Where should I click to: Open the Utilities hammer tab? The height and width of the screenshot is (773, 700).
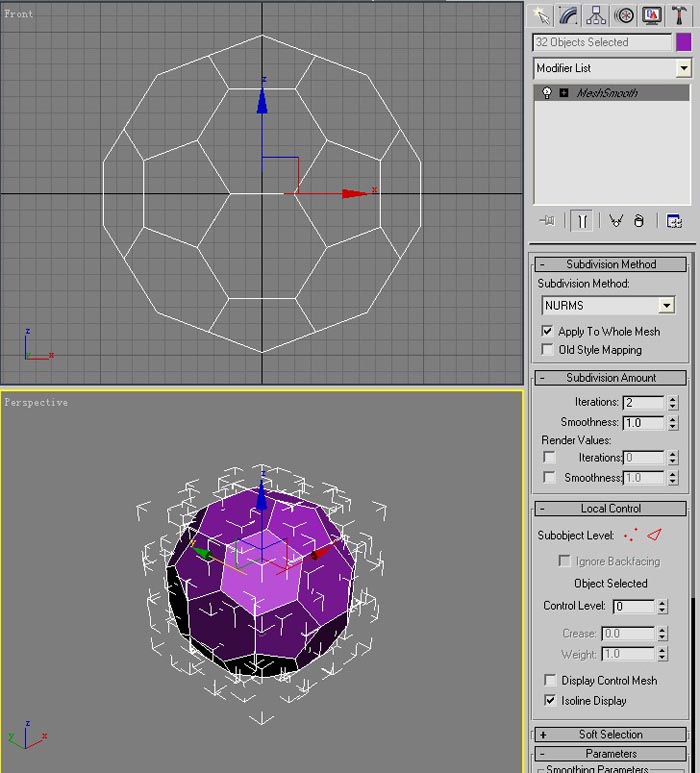(x=679, y=15)
